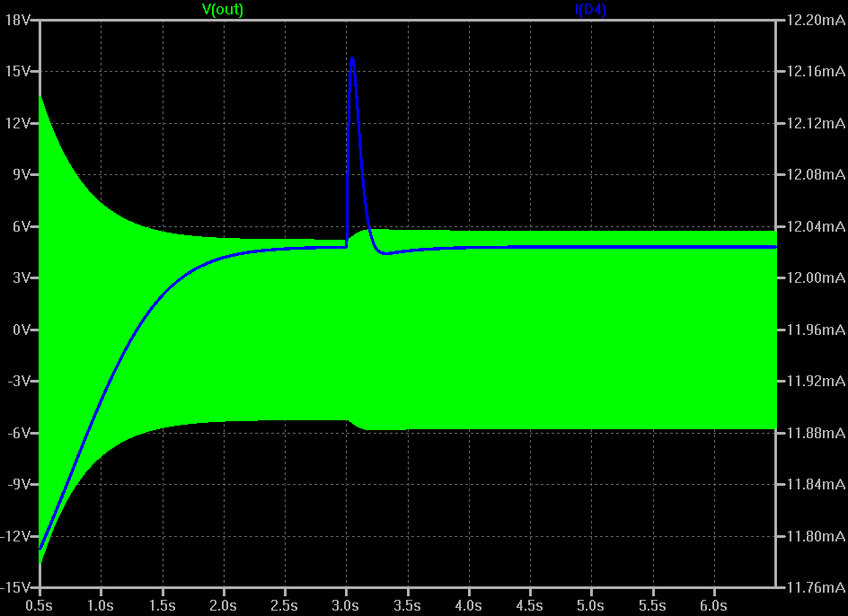848x616 pixels.
Task: Click the 3.5s time axis label
Action: click(407, 605)
